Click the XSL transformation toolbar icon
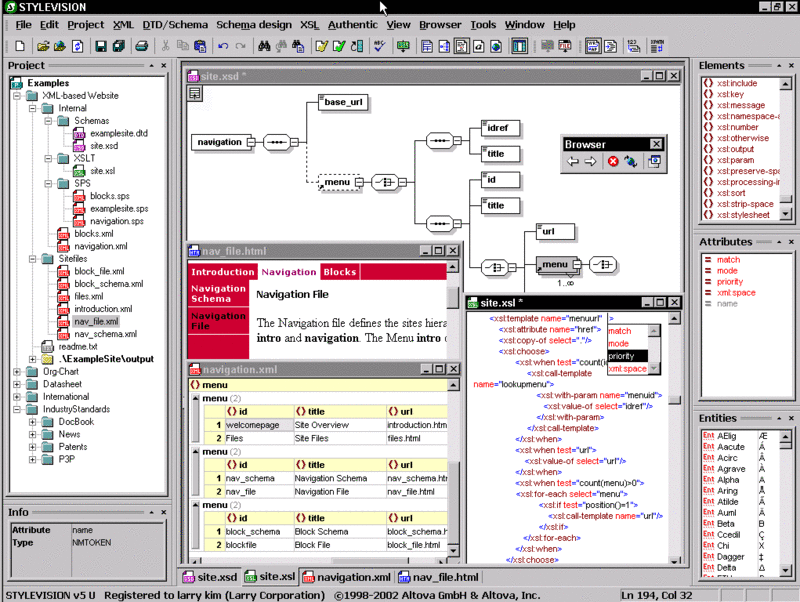Viewport: 800px width, 602px height. coord(403,46)
